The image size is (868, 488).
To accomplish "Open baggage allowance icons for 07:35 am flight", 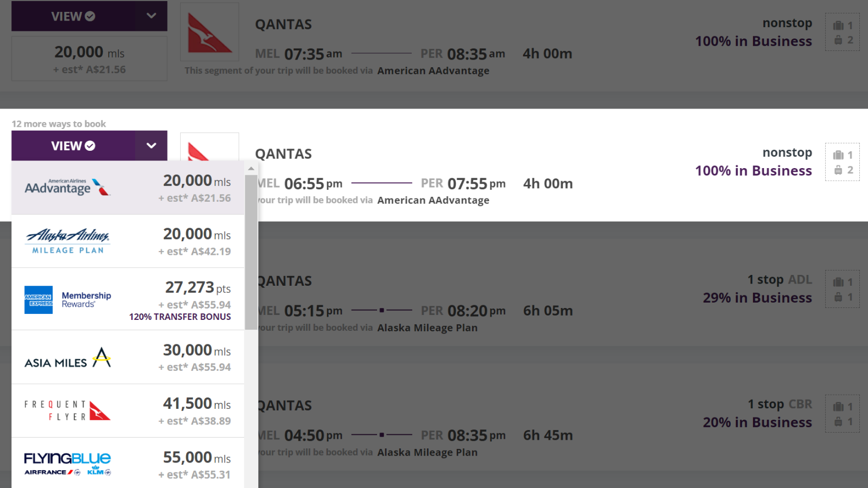I will point(843,32).
